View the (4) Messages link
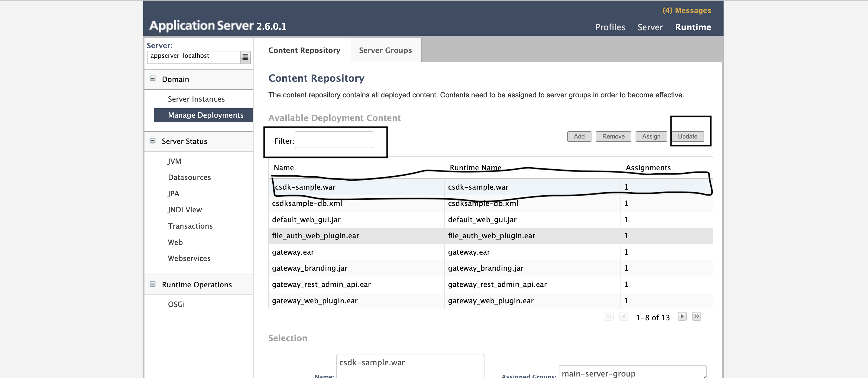Screen dimensions: 868x378 [x=686, y=11]
